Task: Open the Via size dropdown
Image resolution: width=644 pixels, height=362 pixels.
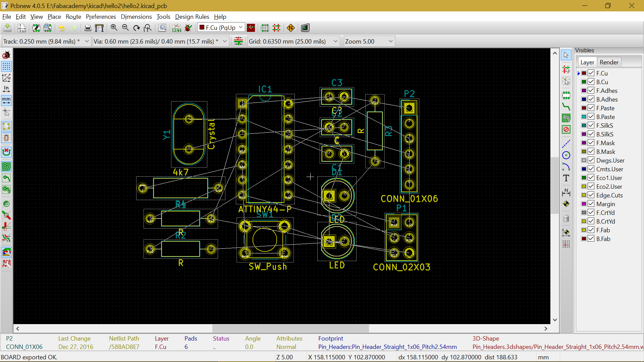Action: pyautogui.click(x=160, y=41)
